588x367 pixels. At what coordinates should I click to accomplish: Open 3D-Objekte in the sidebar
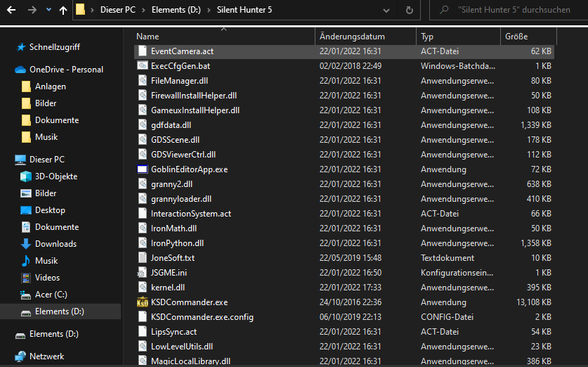(56, 176)
